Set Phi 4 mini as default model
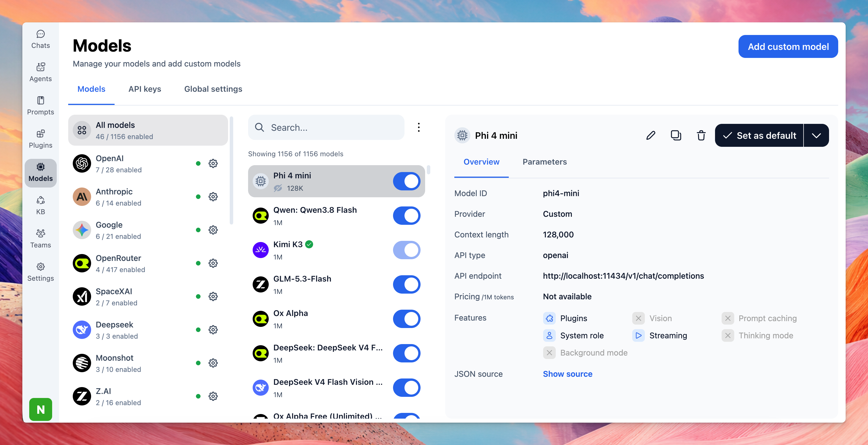 click(x=759, y=135)
